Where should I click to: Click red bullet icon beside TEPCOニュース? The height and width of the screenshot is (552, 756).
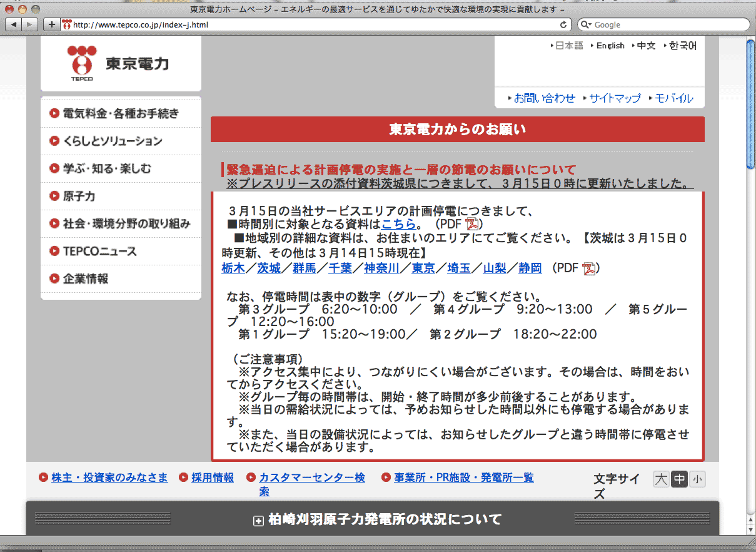click(54, 251)
